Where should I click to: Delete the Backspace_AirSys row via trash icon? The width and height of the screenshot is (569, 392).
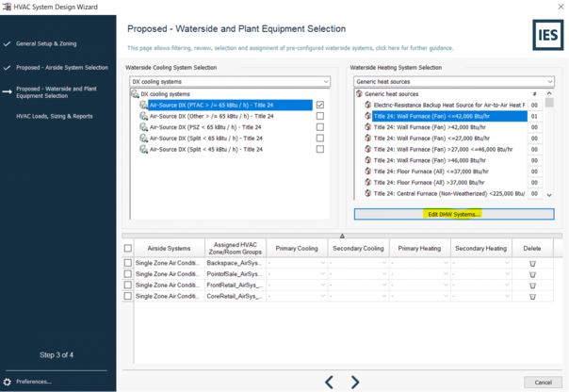pyautogui.click(x=532, y=264)
